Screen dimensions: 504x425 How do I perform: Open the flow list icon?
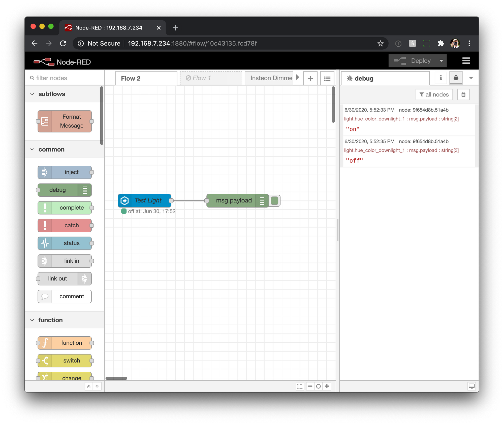click(327, 79)
